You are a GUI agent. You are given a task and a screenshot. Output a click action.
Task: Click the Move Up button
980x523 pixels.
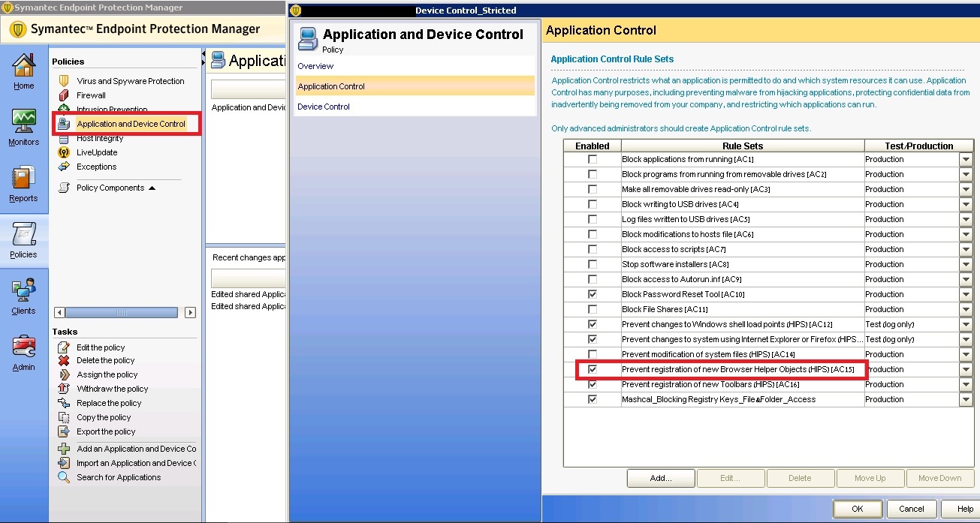click(870, 478)
